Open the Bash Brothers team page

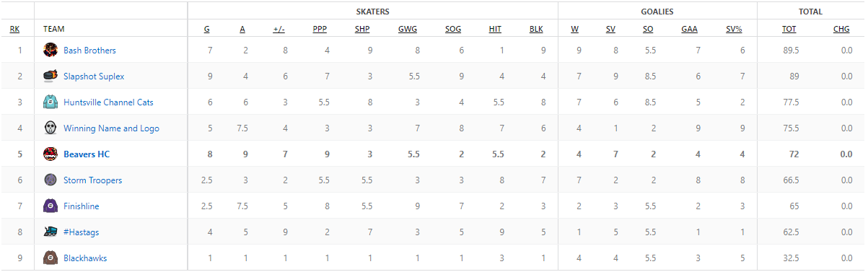[x=89, y=51]
